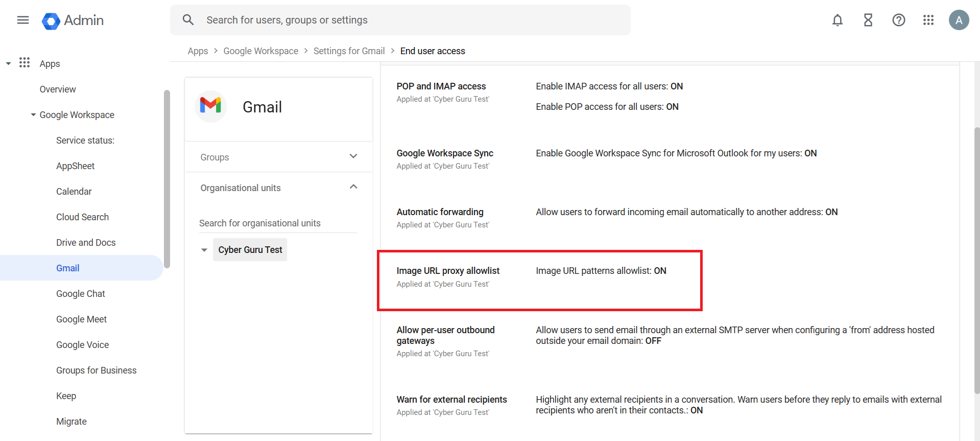
Task: Collapse the Google Workspace tree arrow
Action: point(33,114)
